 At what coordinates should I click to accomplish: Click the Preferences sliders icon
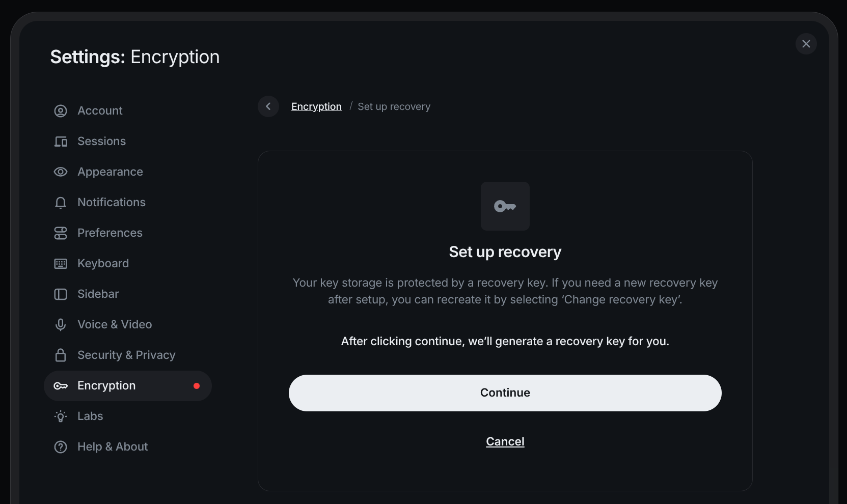[x=61, y=233]
